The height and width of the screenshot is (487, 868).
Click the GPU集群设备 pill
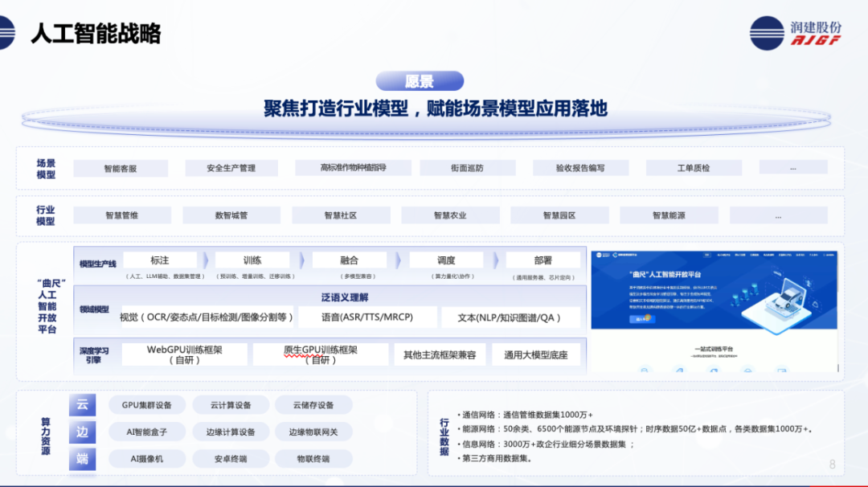point(147,405)
